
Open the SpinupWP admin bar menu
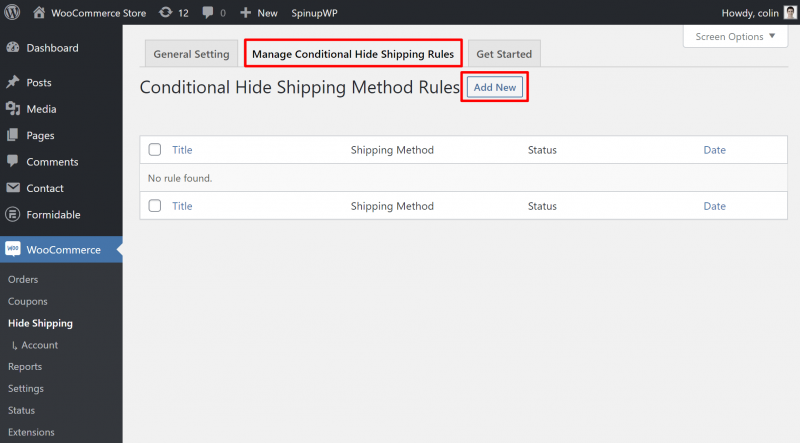pos(314,13)
